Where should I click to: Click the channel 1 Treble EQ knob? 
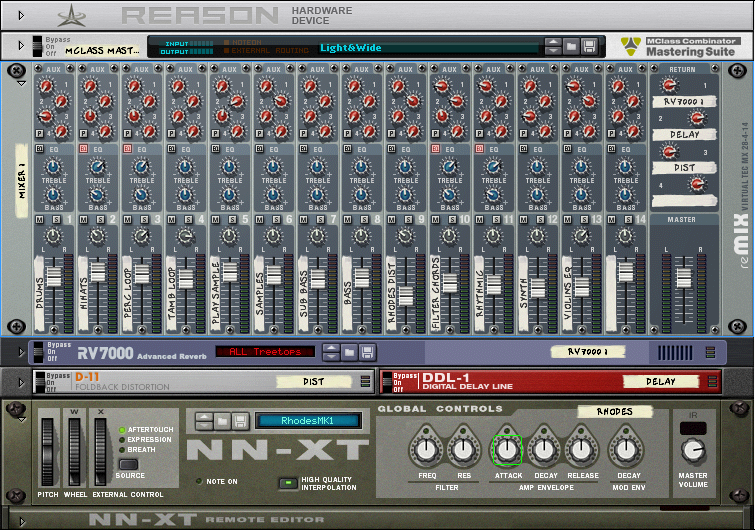pos(52,167)
